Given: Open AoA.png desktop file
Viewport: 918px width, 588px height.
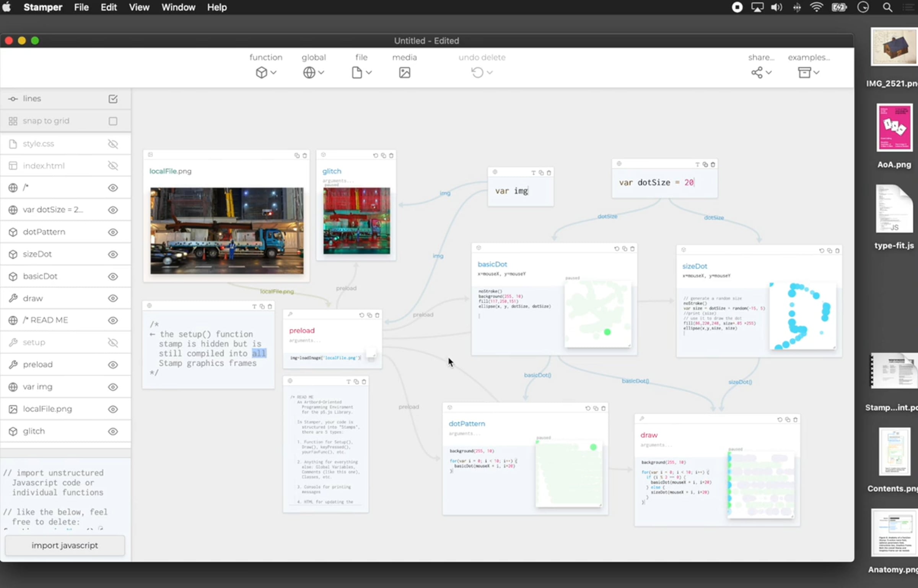Looking at the screenshot, I should [894, 137].
